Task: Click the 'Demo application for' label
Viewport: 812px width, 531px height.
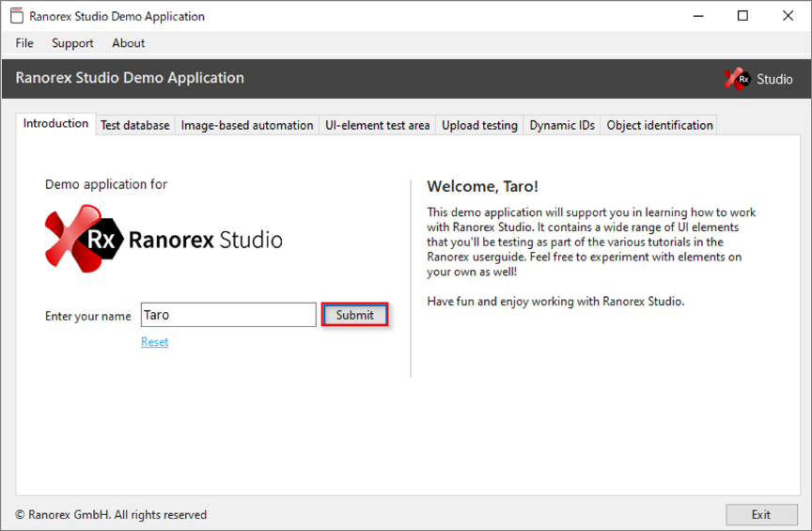Action: pyautogui.click(x=106, y=184)
